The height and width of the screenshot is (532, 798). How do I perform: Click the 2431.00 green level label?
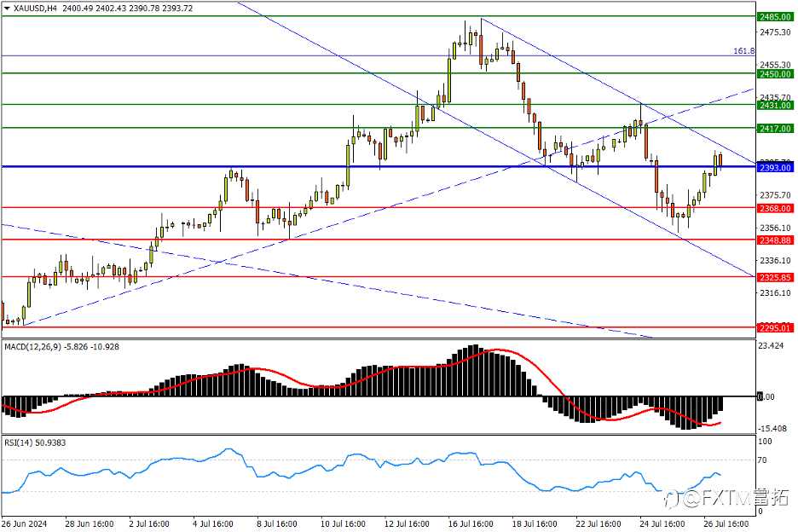click(775, 106)
